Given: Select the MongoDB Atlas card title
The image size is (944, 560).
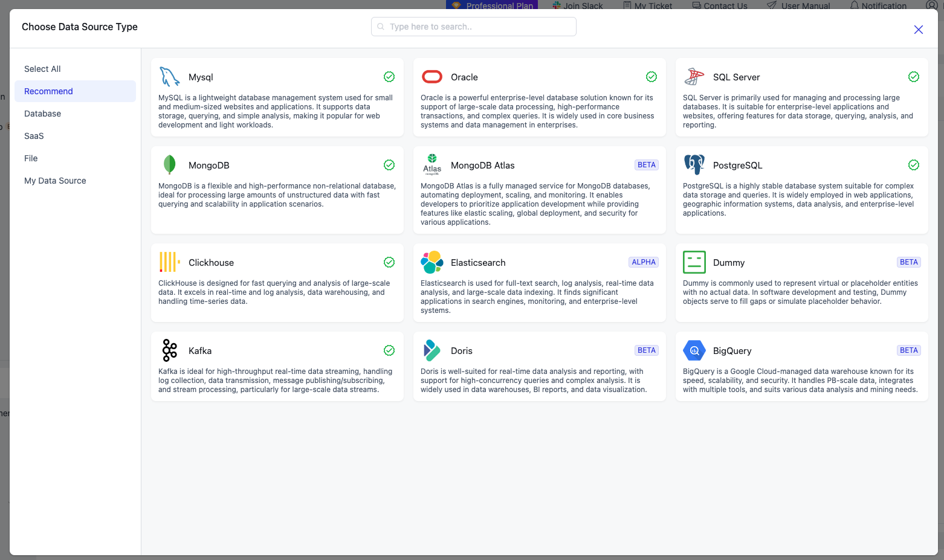Looking at the screenshot, I should point(483,166).
